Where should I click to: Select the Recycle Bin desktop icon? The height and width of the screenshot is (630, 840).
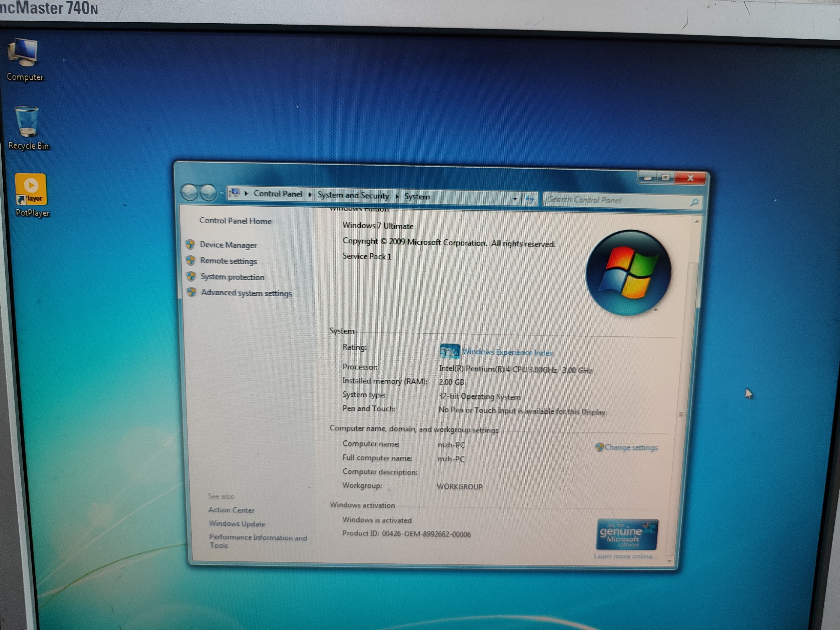(28, 128)
